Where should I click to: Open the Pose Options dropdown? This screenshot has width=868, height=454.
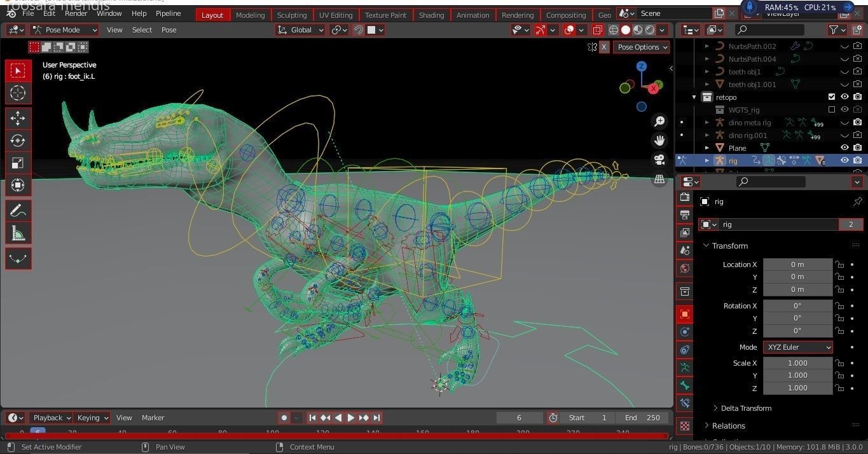coord(642,47)
